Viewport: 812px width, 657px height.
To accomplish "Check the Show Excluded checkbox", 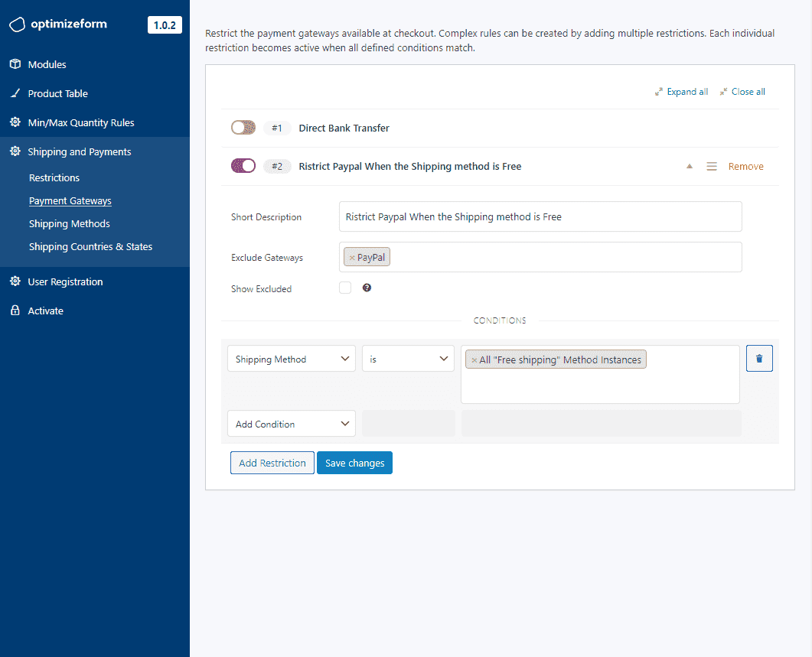I will pos(345,288).
